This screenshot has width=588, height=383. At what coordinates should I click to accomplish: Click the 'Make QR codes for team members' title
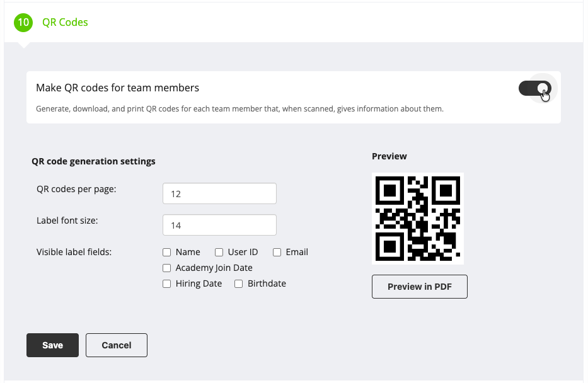[x=117, y=88]
